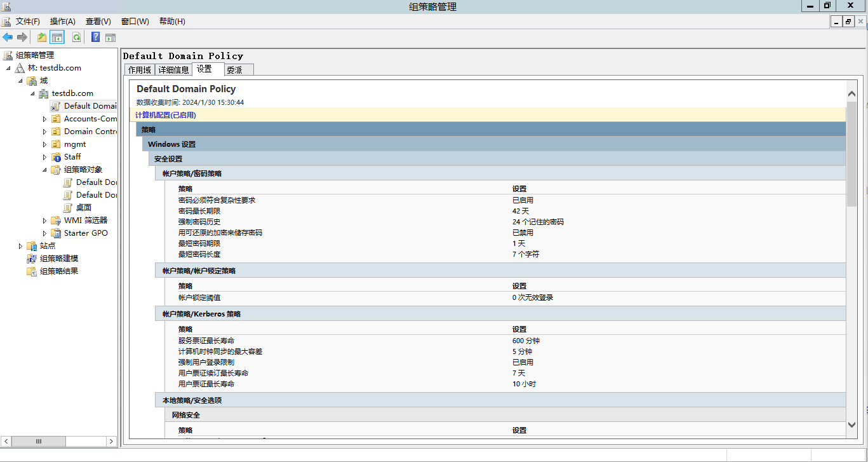Collapse the Windows 设置 section header
The height and width of the screenshot is (462, 868).
pos(494,144)
